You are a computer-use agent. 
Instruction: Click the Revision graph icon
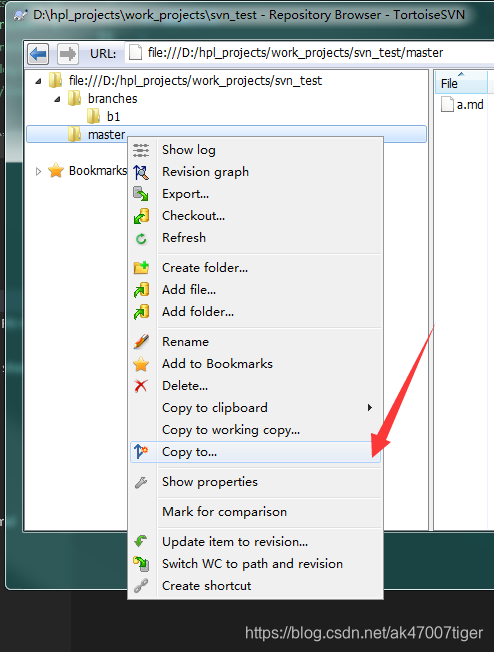(141, 172)
